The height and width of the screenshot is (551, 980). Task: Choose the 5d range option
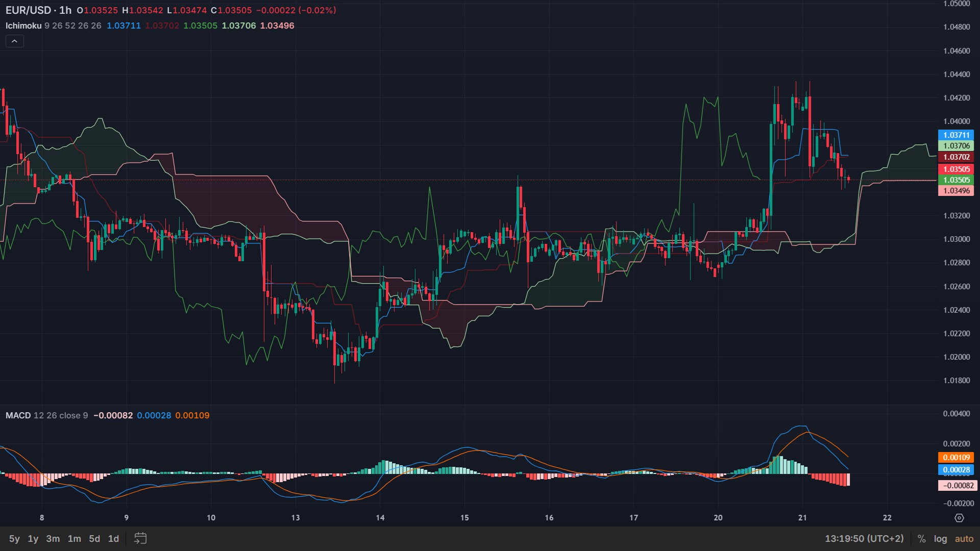pyautogui.click(x=94, y=539)
